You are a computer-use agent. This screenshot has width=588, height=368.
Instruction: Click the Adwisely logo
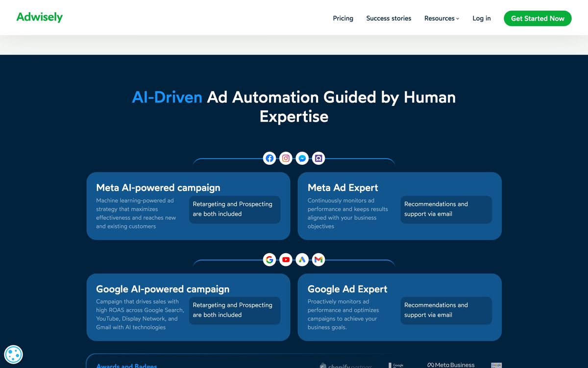[x=40, y=17]
